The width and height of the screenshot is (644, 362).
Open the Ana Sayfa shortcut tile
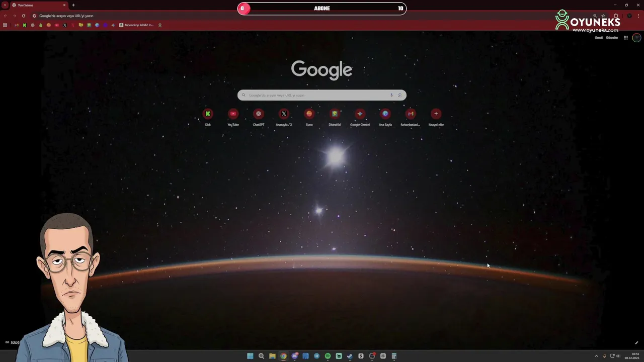click(385, 117)
